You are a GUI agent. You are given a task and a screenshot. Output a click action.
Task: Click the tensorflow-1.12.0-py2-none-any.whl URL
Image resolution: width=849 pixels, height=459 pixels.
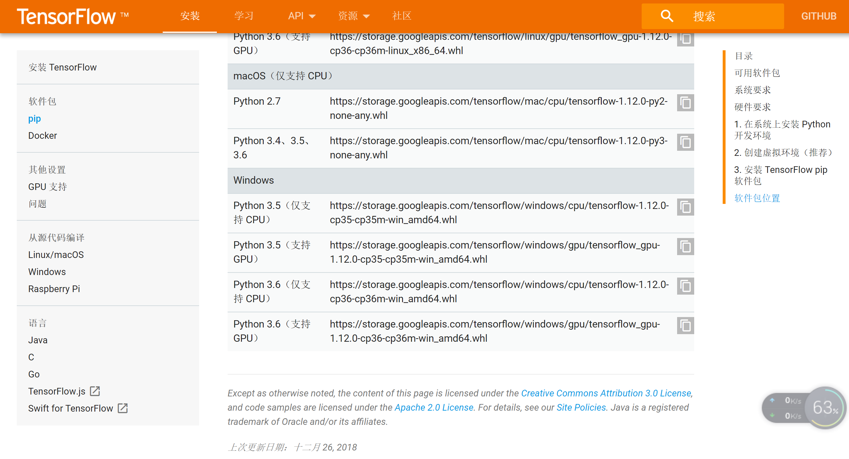tap(499, 108)
